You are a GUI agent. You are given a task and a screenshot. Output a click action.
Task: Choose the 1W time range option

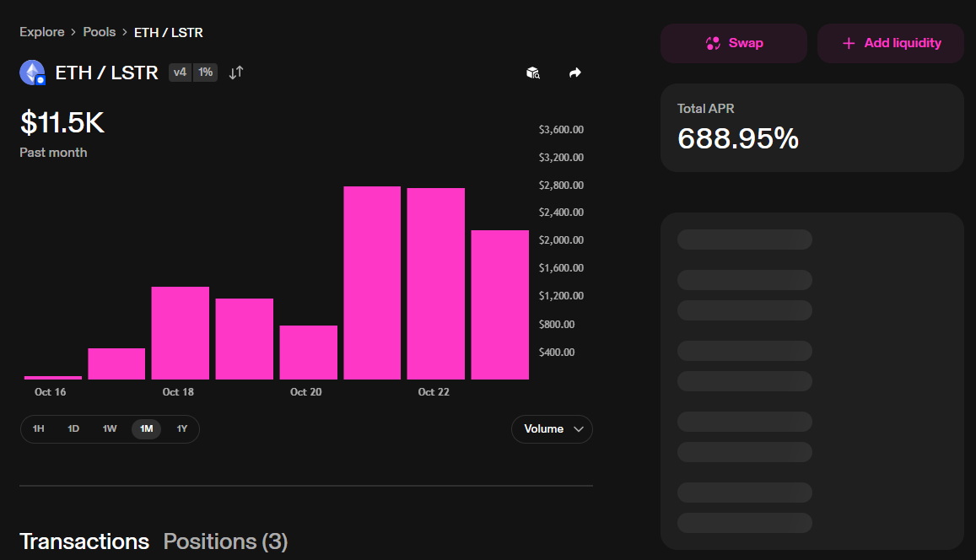[110, 428]
